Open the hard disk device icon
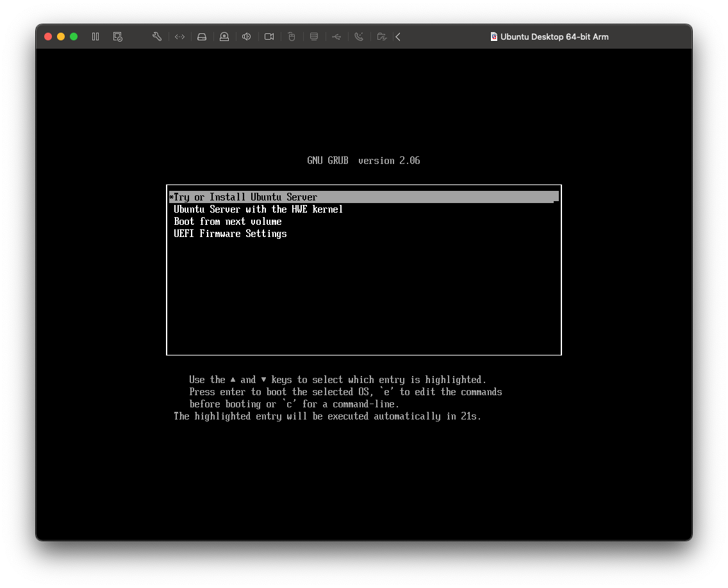This screenshot has height=588, width=728. coord(202,37)
